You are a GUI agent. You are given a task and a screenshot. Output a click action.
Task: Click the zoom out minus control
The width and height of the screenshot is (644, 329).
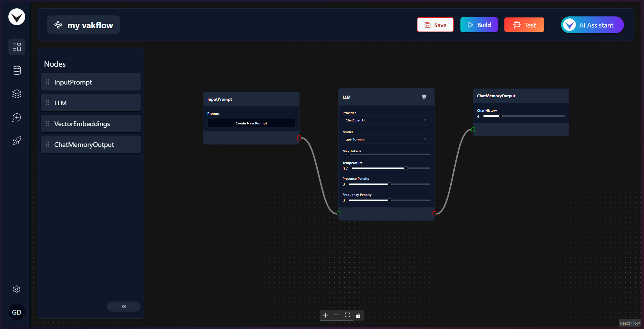(336, 315)
